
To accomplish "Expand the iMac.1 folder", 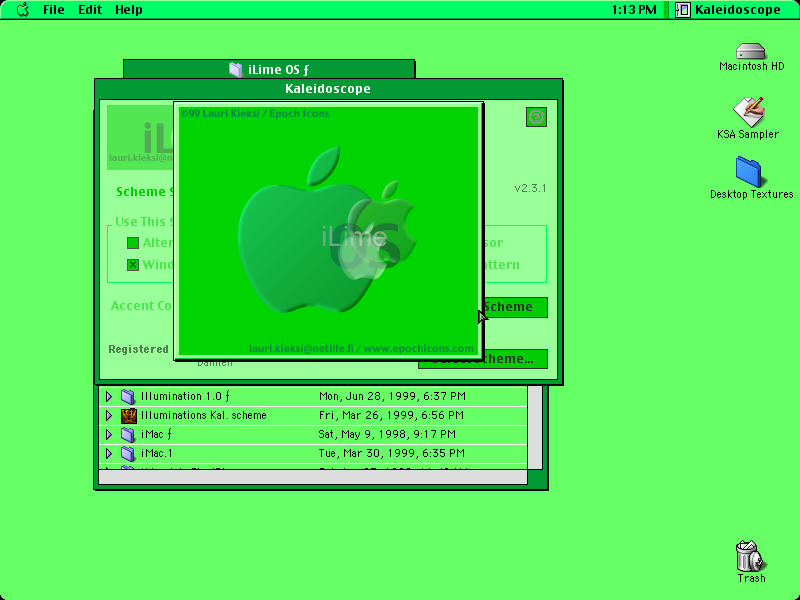I will point(109,453).
